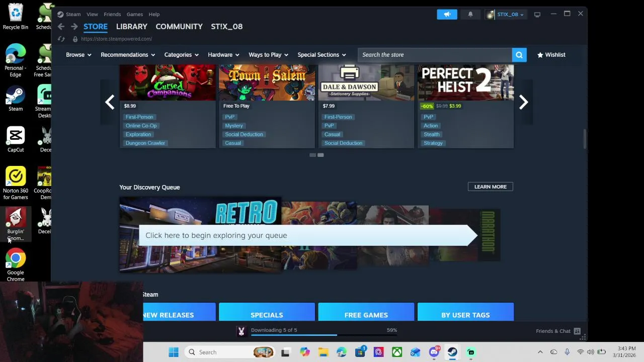This screenshot has height=362, width=644.
Task: Expand the Browse dropdown
Action: 78,55
